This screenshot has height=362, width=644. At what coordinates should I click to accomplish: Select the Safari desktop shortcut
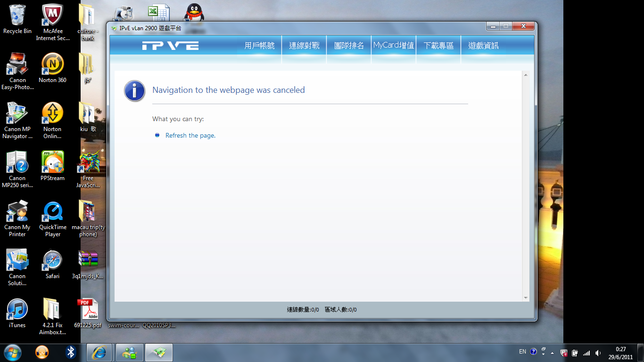[53, 264]
